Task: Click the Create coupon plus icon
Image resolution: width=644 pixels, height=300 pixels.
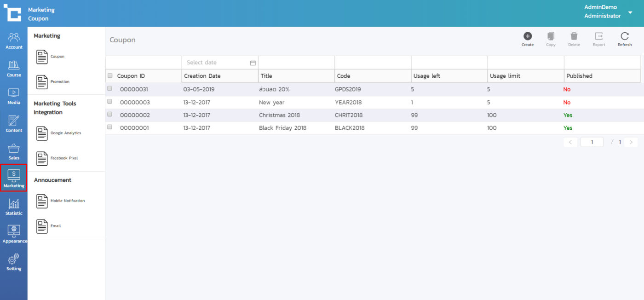Action: point(528,36)
